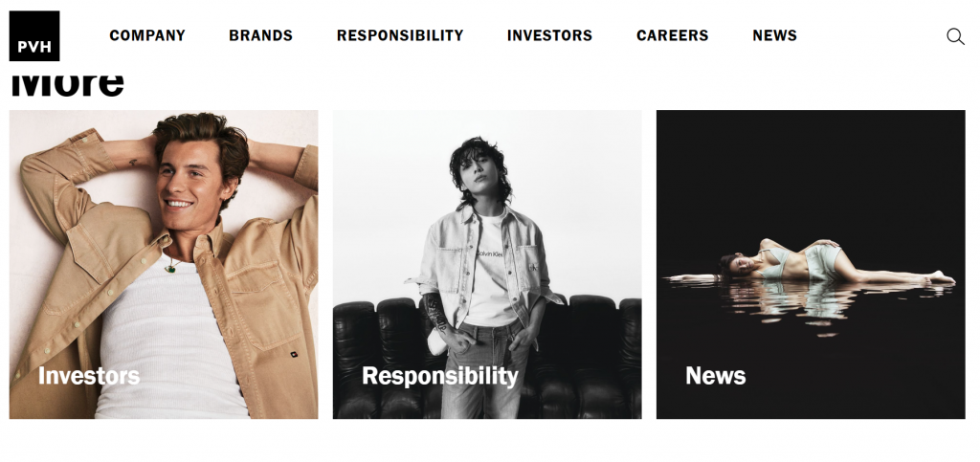
Task: Click the "More" section heading
Action: tap(67, 84)
